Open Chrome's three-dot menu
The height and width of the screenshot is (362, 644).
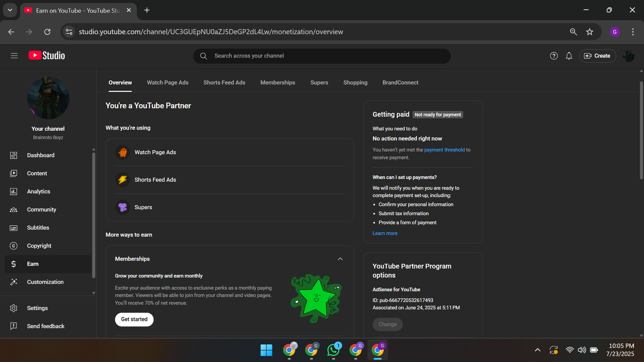(633, 32)
